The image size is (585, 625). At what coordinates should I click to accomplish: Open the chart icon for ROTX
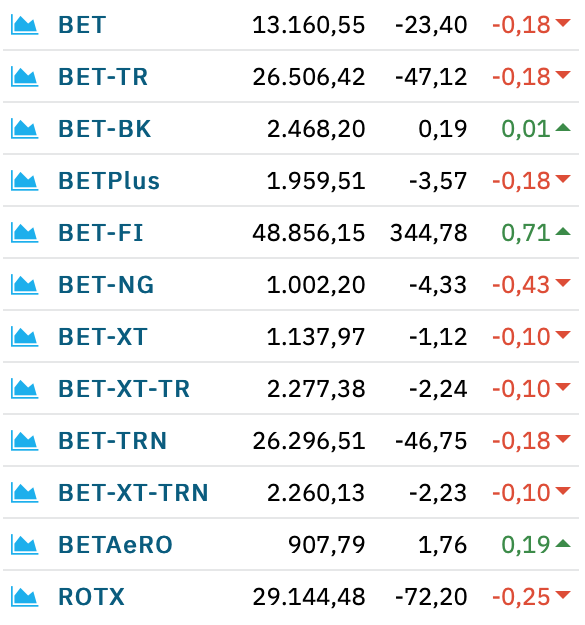pyautogui.click(x=24, y=597)
